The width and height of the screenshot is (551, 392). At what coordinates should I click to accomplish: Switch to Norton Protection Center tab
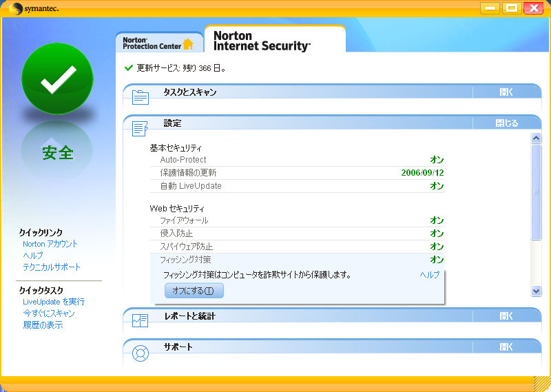(160, 43)
